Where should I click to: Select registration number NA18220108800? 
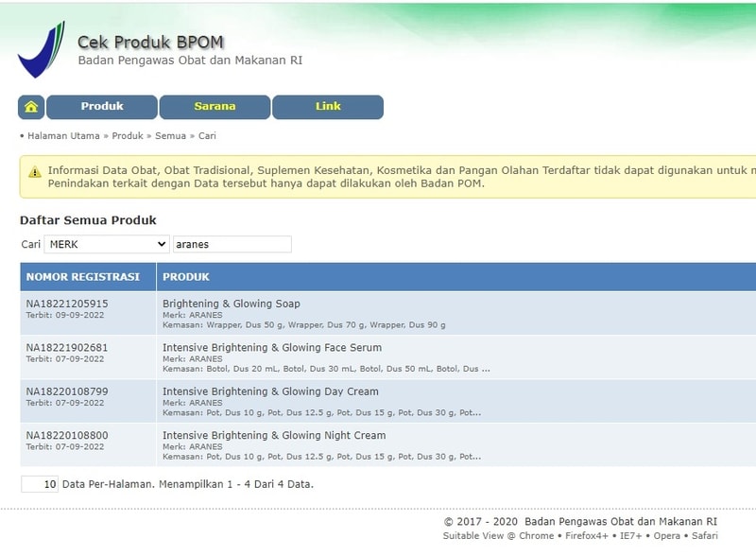click(67, 435)
